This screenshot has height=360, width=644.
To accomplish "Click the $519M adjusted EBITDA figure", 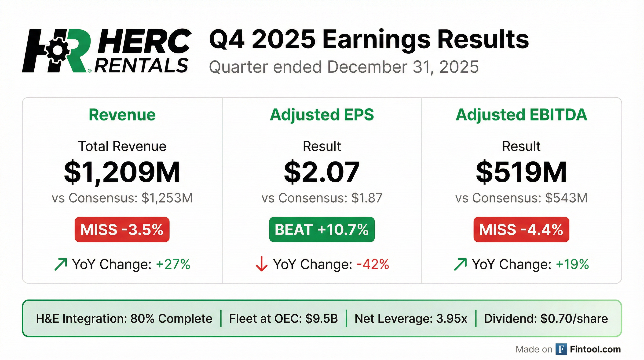I will click(x=521, y=172).
